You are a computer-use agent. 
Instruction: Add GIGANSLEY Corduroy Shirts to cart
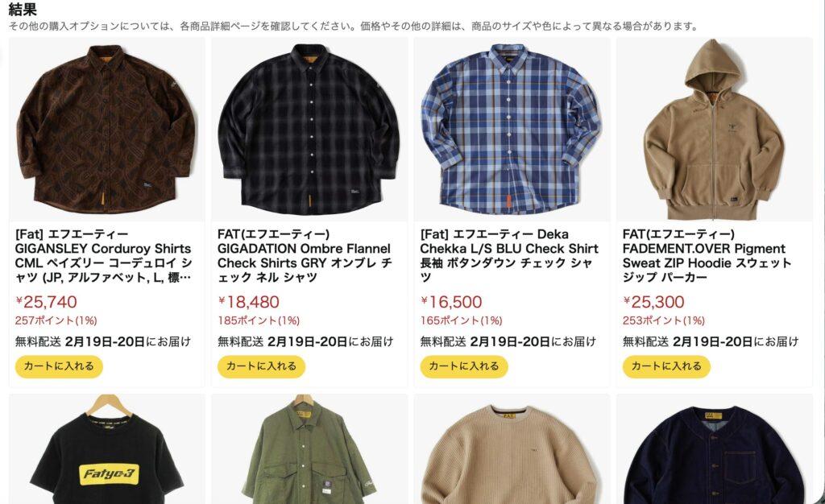[59, 366]
